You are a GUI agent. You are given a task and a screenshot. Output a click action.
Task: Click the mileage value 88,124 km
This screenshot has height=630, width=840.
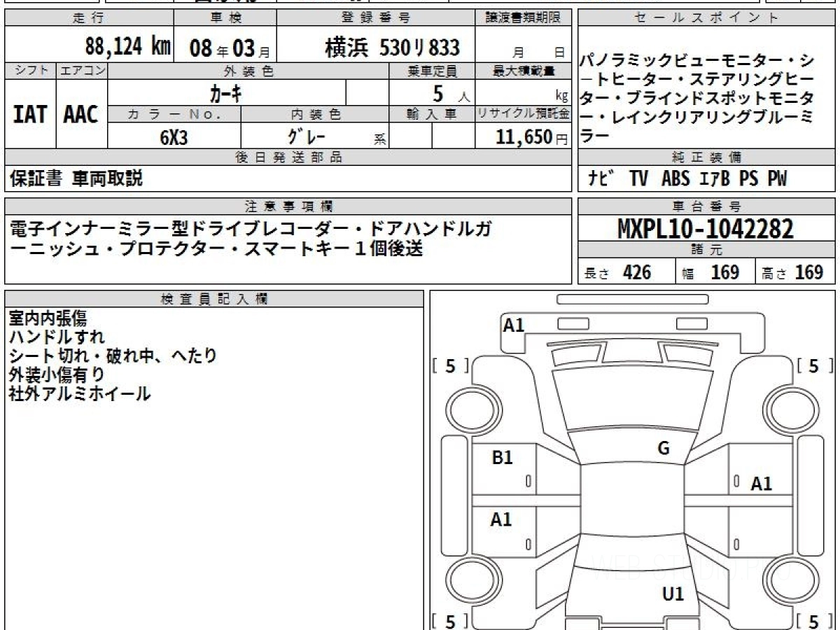(x=127, y=47)
